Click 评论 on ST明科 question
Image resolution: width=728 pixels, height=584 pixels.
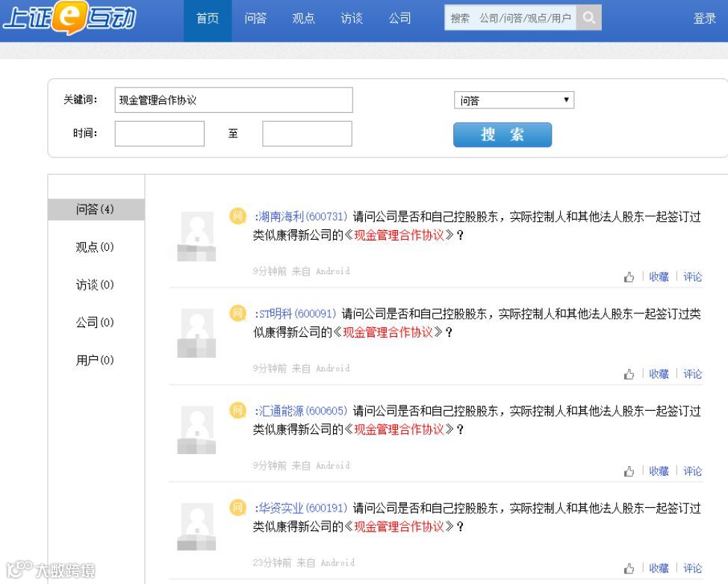(692, 374)
